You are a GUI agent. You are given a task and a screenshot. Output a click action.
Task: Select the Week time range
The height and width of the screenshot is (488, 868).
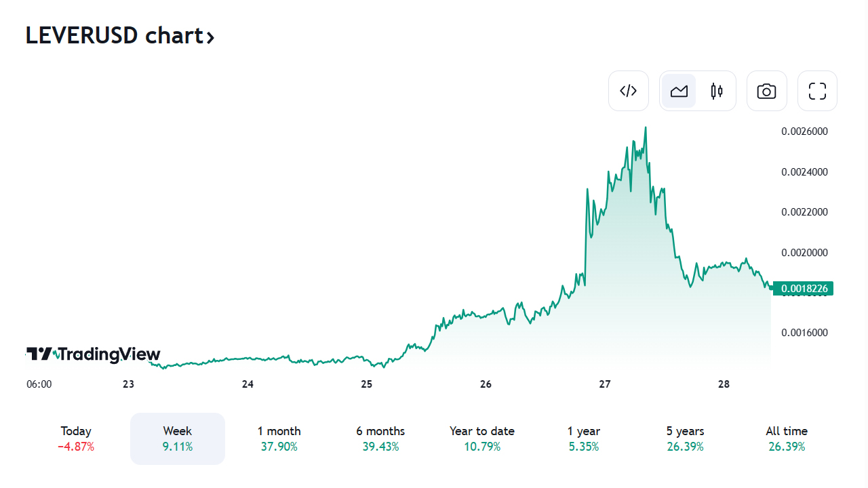pyautogui.click(x=178, y=439)
